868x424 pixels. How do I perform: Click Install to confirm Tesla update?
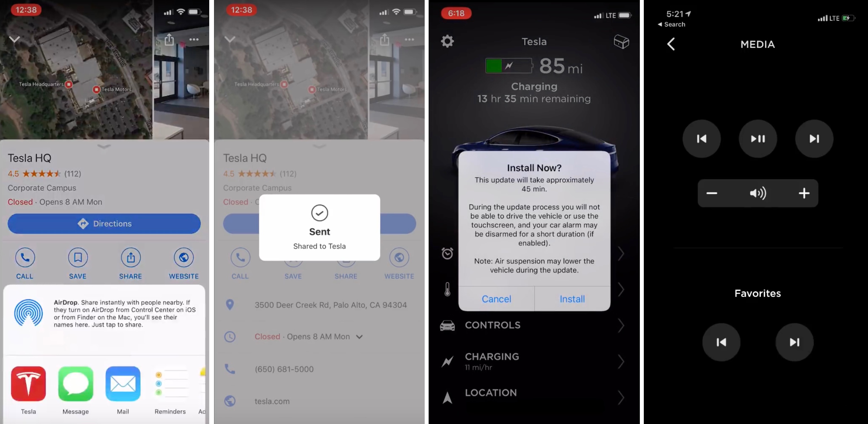point(572,298)
